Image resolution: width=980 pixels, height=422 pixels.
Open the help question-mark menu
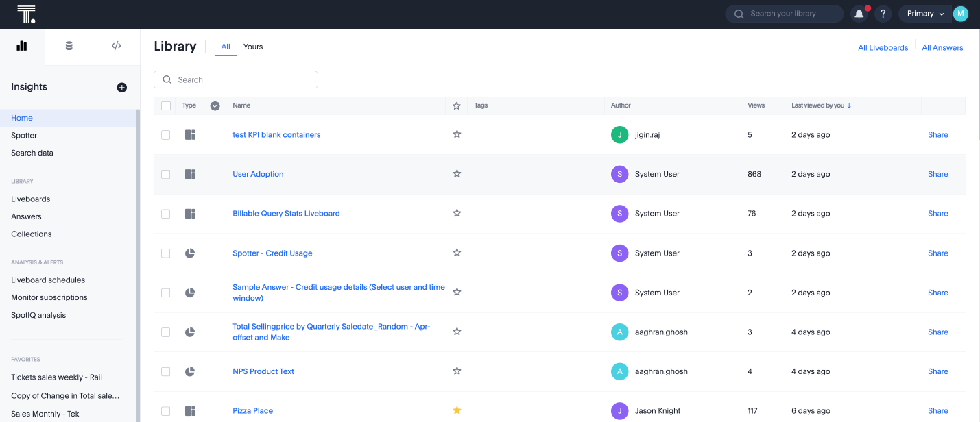pos(883,13)
